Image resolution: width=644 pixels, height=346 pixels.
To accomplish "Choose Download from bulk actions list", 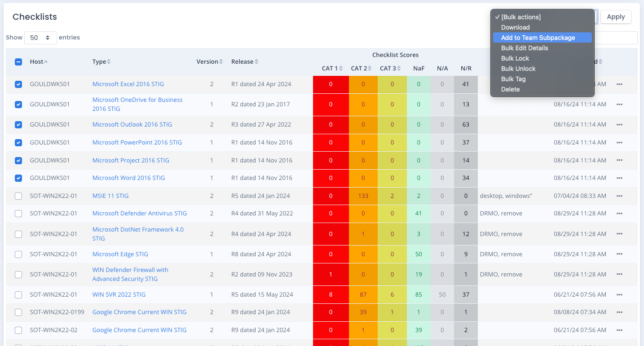I will 542,27.
